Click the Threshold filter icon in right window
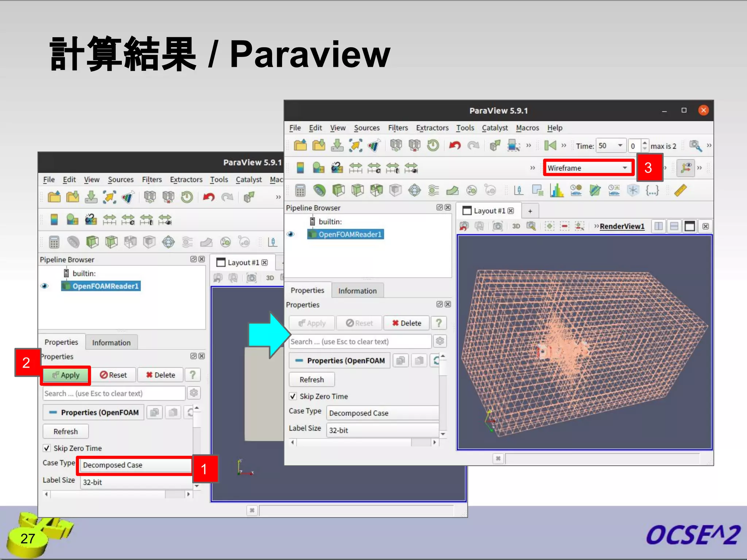The width and height of the screenshot is (747, 560). [x=376, y=190]
